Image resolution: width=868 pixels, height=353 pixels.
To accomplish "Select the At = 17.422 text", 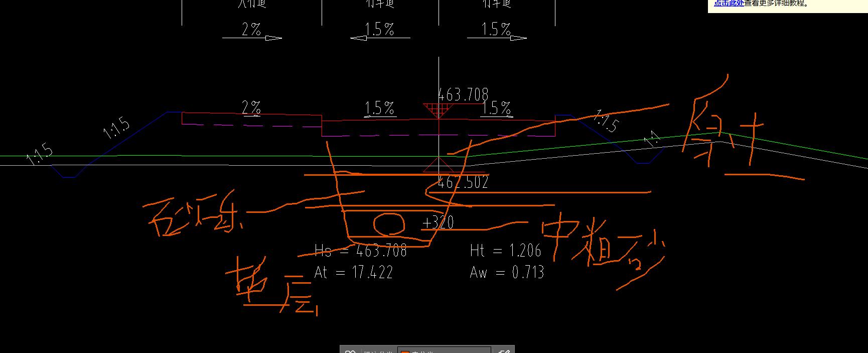I will tap(353, 273).
